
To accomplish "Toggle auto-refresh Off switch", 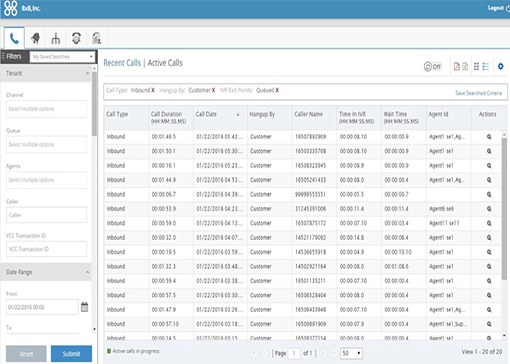I will click(432, 67).
